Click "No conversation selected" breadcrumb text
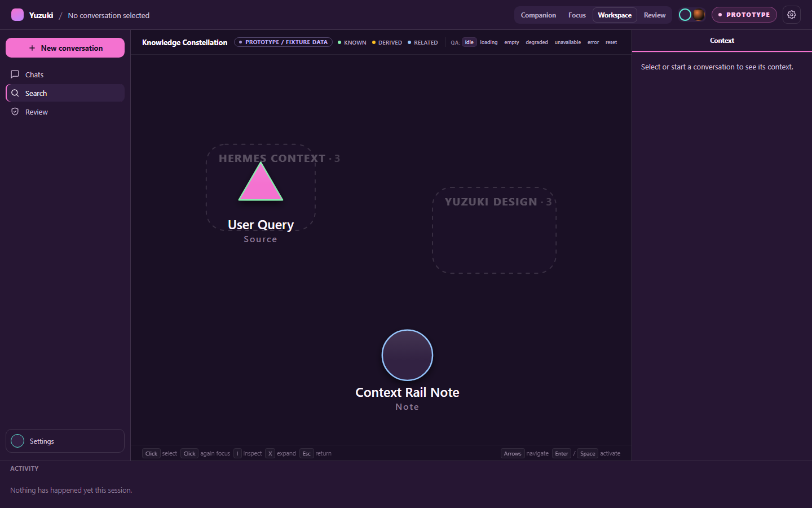 (x=109, y=15)
